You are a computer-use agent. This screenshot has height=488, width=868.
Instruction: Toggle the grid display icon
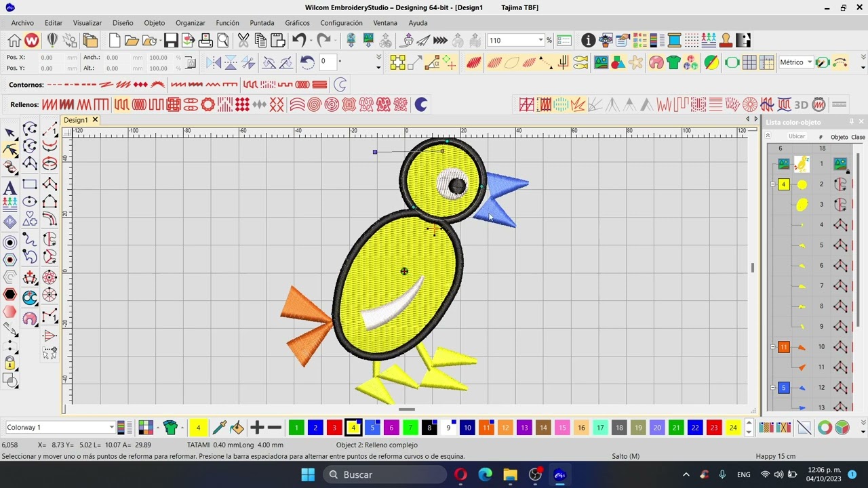click(749, 63)
